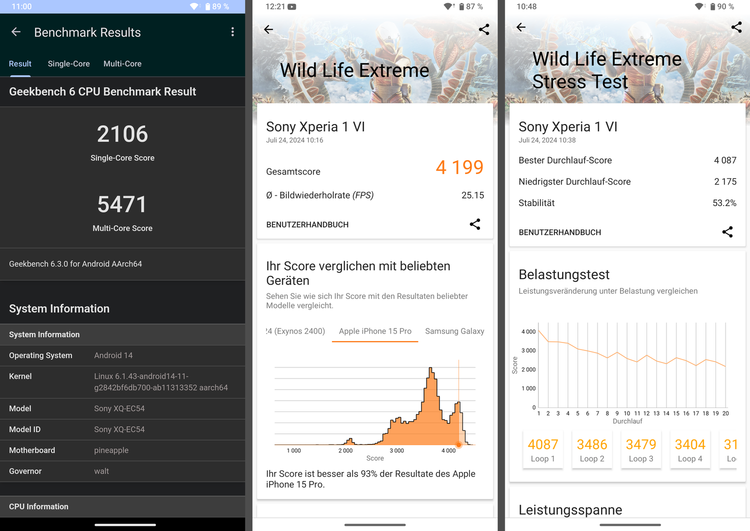Tap the orange marker on score distribution chart
750x531 pixels.
[458, 444]
